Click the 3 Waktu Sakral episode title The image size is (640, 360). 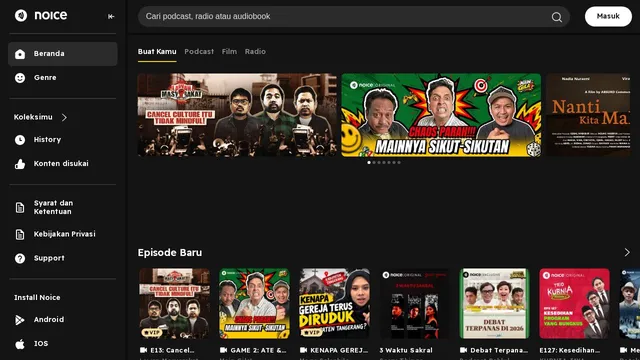pyautogui.click(x=406, y=350)
